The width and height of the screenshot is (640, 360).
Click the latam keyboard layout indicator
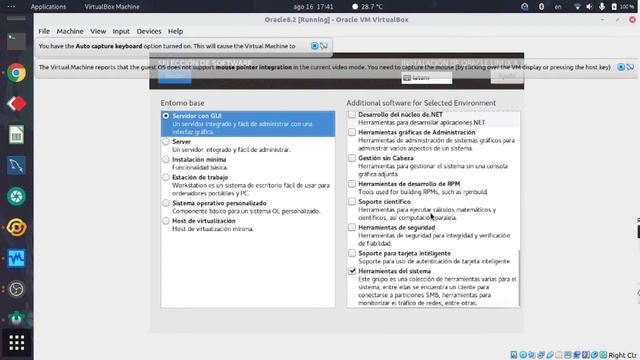click(427, 78)
